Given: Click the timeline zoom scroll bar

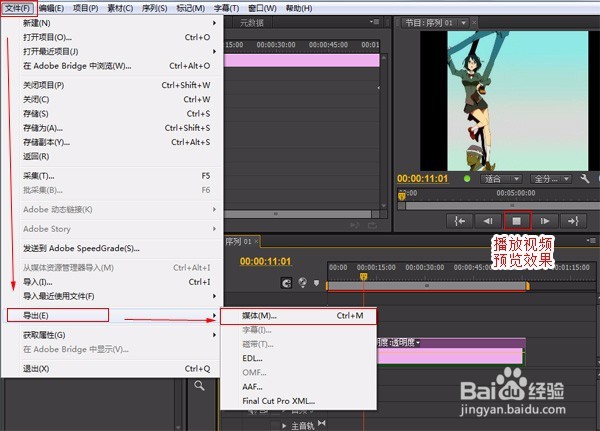Looking at the screenshot, I should click(x=427, y=286).
